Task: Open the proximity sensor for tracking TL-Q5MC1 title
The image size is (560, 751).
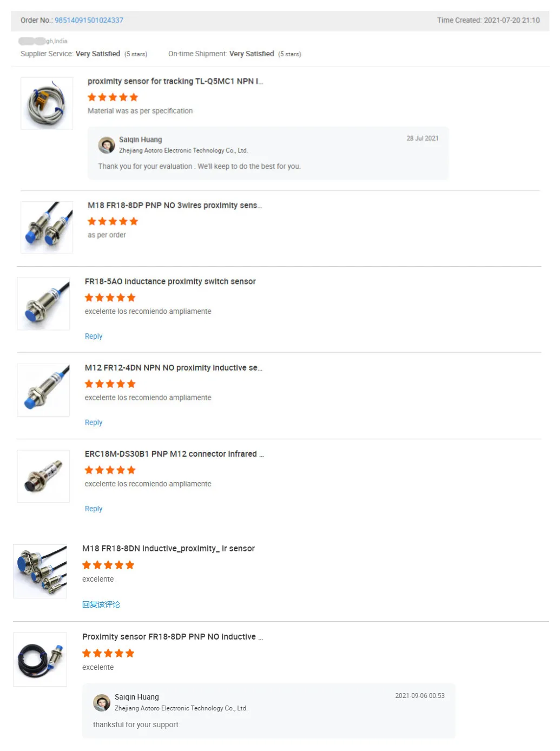Action: tap(175, 81)
